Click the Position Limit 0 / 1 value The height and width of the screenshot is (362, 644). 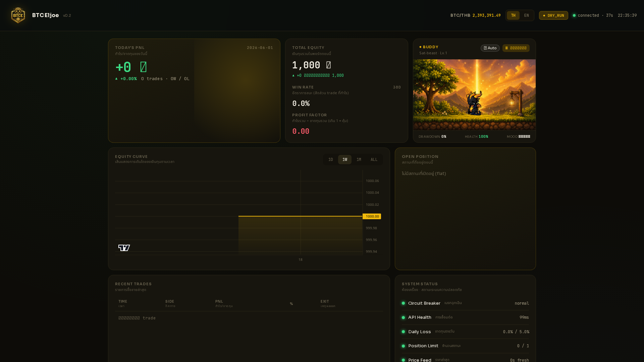pyautogui.click(x=523, y=346)
